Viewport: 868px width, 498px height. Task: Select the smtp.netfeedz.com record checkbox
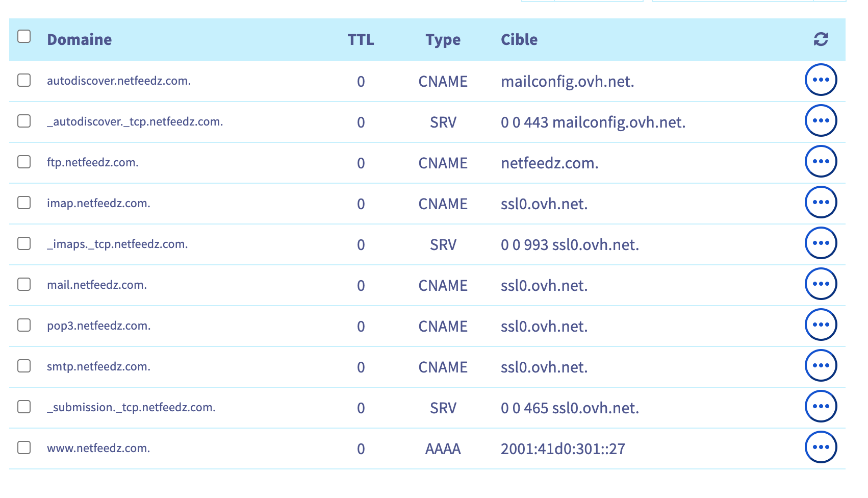(x=24, y=366)
